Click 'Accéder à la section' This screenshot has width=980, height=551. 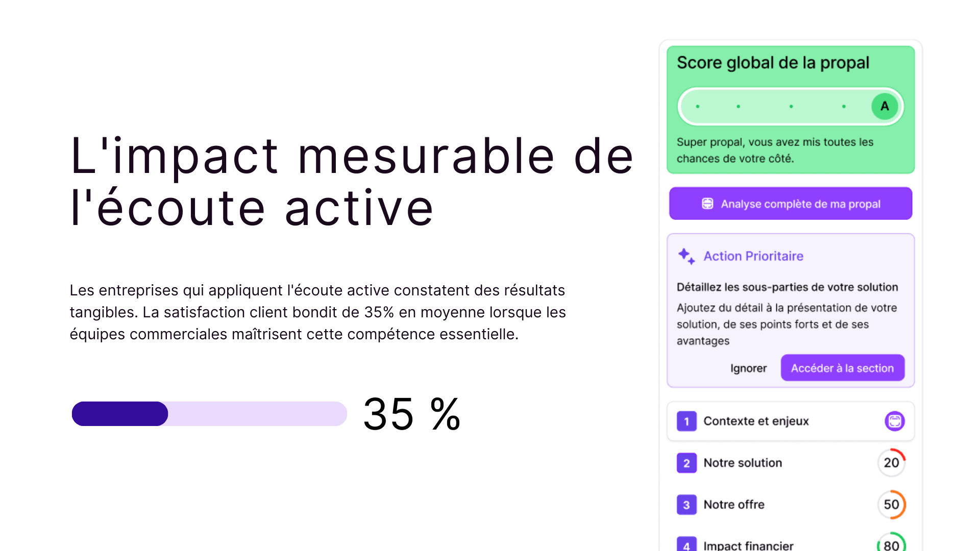(x=842, y=367)
